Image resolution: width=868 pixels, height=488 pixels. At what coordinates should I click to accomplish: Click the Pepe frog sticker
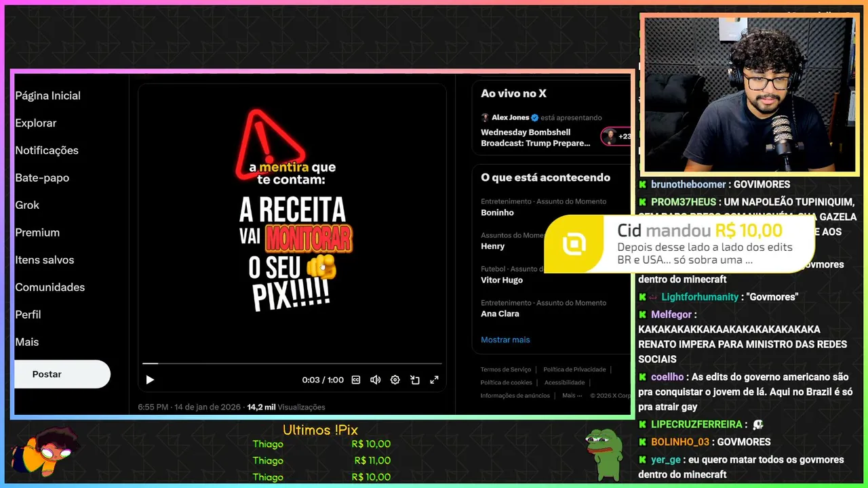pyautogui.click(x=604, y=454)
